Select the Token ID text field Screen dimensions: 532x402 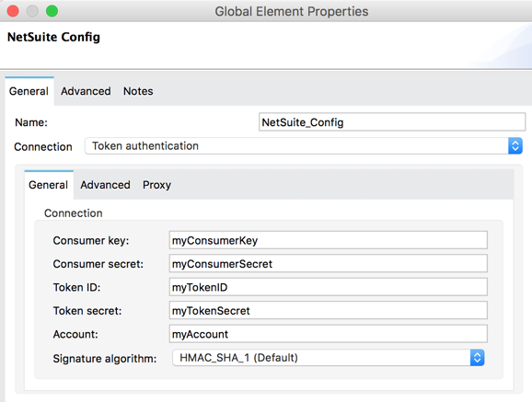[328, 287]
